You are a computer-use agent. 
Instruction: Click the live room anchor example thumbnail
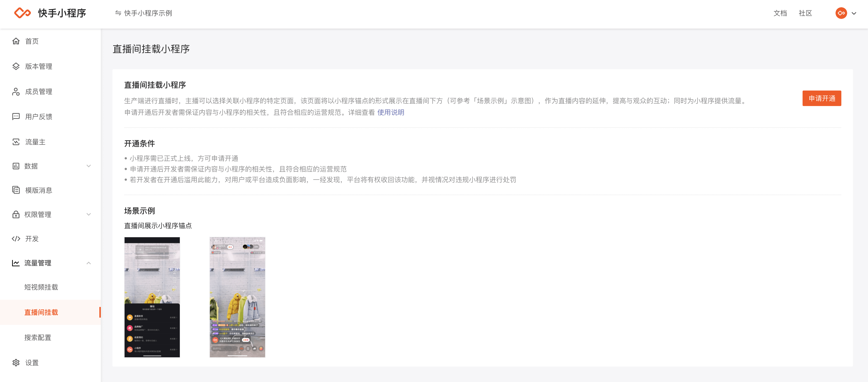237,297
